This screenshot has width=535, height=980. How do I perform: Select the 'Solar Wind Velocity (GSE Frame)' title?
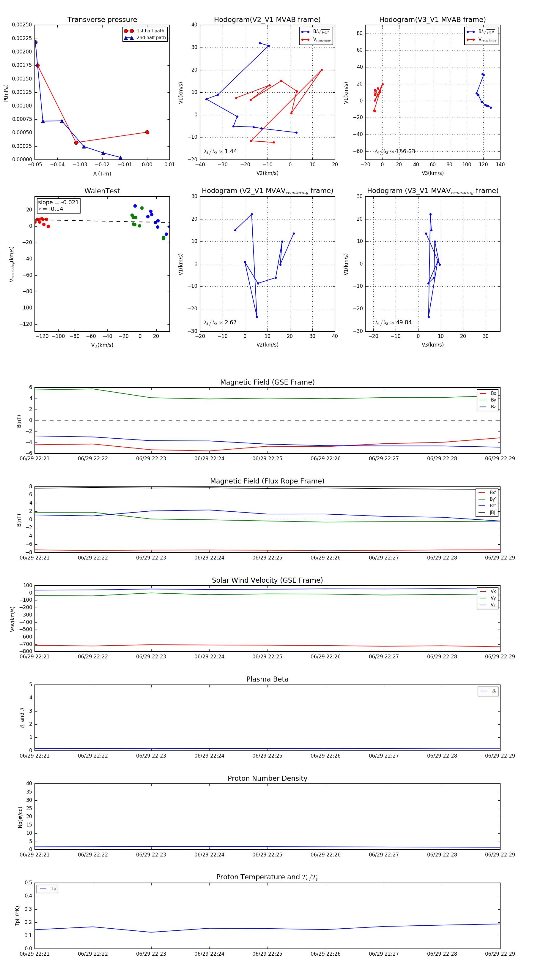tap(267, 580)
